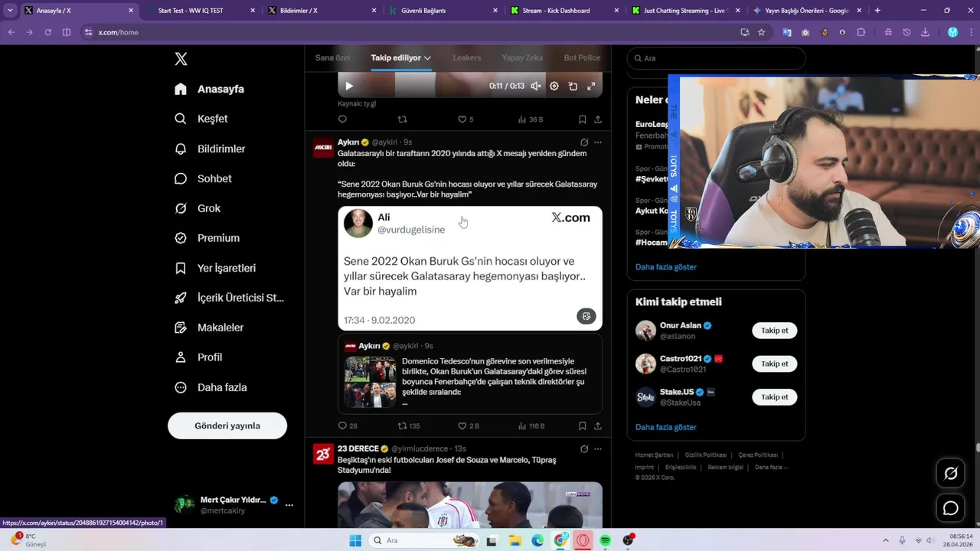
Task: Open Windows Start menu
Action: [355, 540]
